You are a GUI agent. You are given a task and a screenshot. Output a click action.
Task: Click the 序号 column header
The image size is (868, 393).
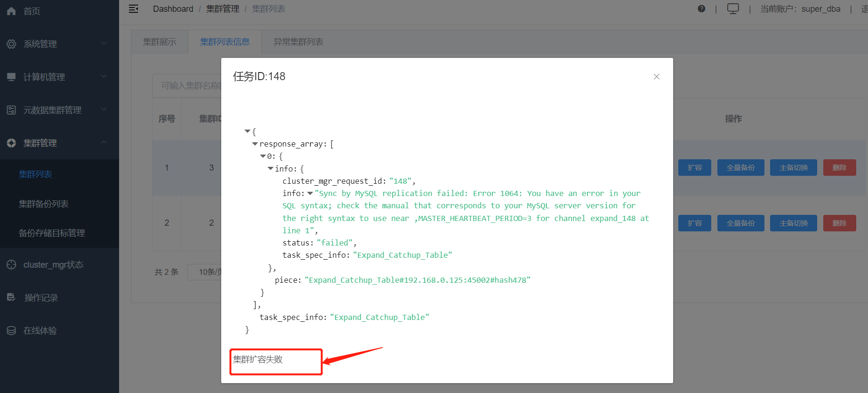click(x=167, y=119)
